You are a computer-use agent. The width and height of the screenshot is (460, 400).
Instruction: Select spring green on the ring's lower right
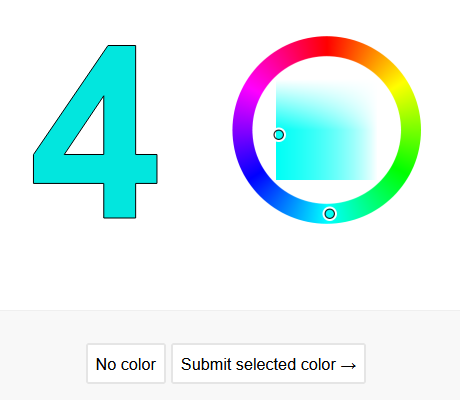click(369, 203)
